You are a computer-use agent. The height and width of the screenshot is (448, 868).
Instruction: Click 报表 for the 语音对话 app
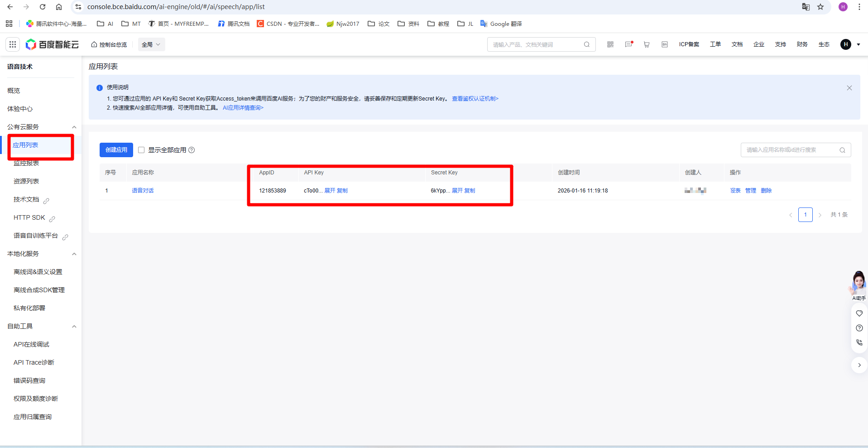pos(735,191)
